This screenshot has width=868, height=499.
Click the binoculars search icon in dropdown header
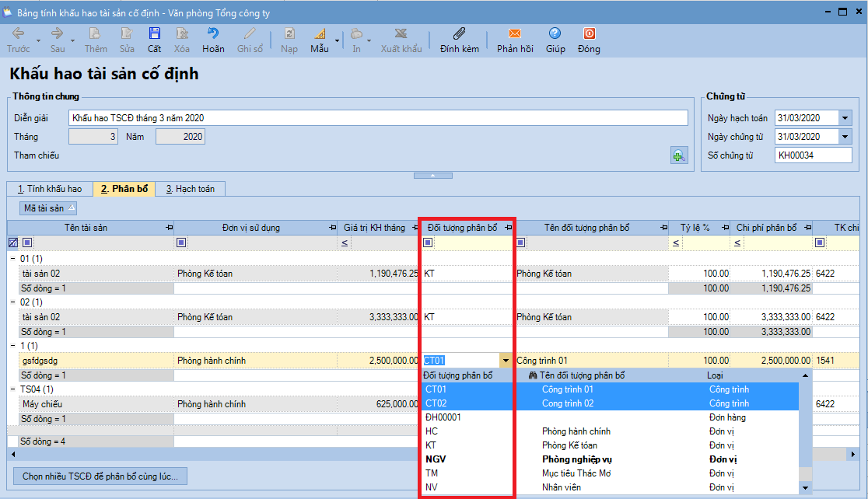533,375
